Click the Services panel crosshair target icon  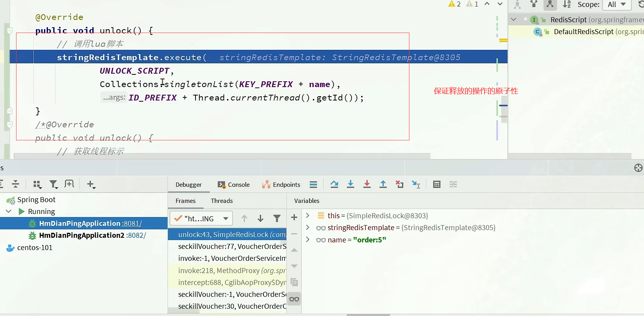(x=638, y=168)
